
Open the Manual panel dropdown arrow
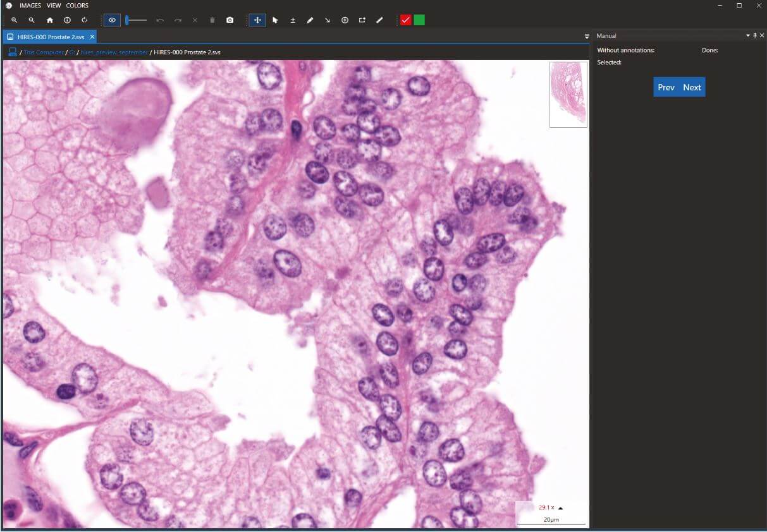tap(747, 36)
